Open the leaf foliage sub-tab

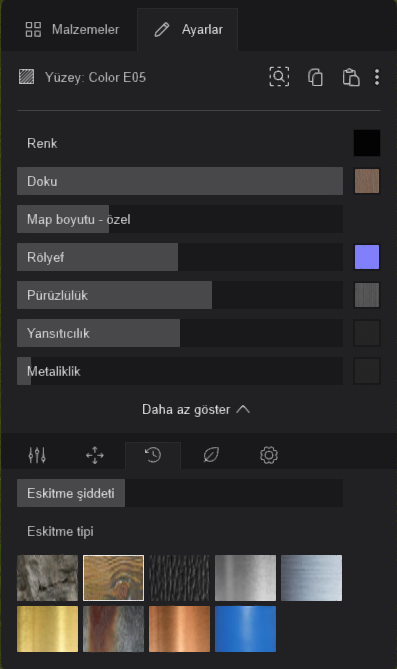click(x=211, y=455)
